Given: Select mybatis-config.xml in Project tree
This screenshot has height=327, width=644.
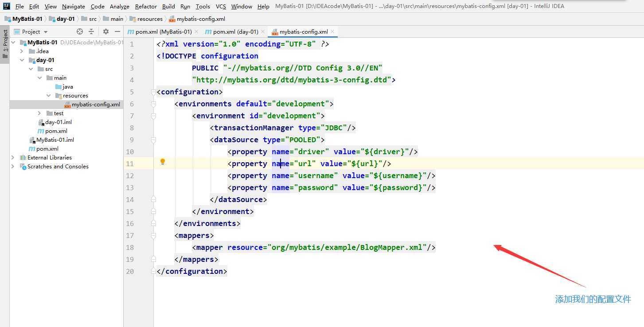Looking at the screenshot, I should point(92,104).
